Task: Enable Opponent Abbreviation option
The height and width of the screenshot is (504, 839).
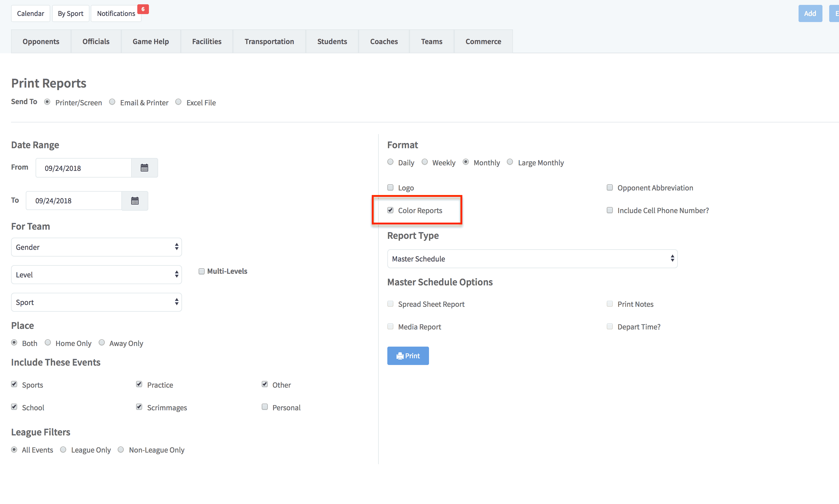Action: (x=610, y=187)
